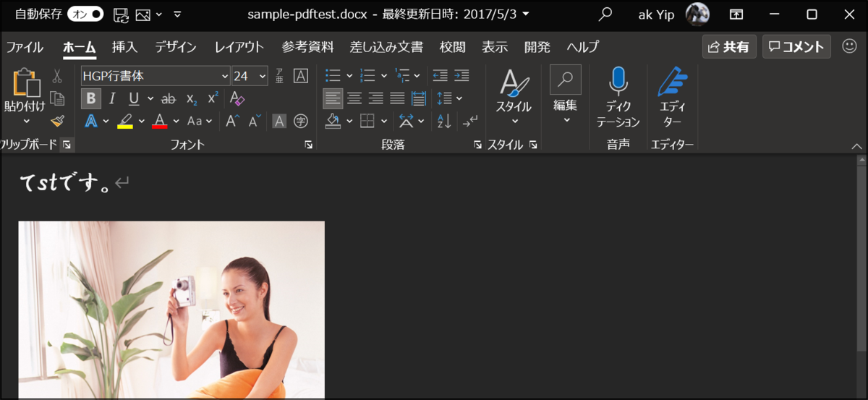
Task: Toggle justify alignment
Action: click(x=397, y=98)
